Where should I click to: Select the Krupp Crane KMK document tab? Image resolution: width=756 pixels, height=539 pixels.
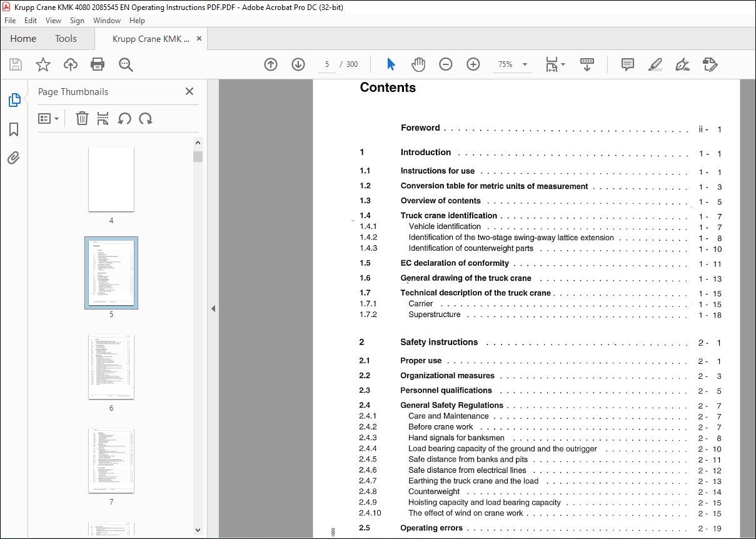point(151,39)
